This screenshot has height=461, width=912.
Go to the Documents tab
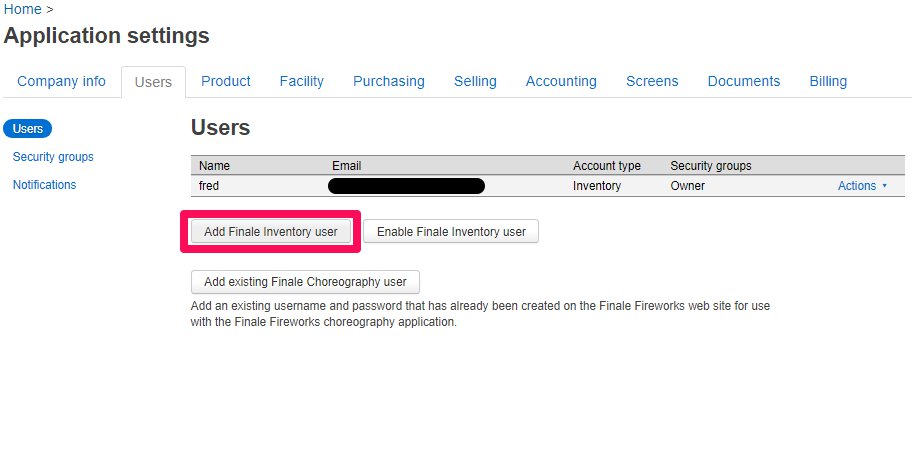pos(744,82)
